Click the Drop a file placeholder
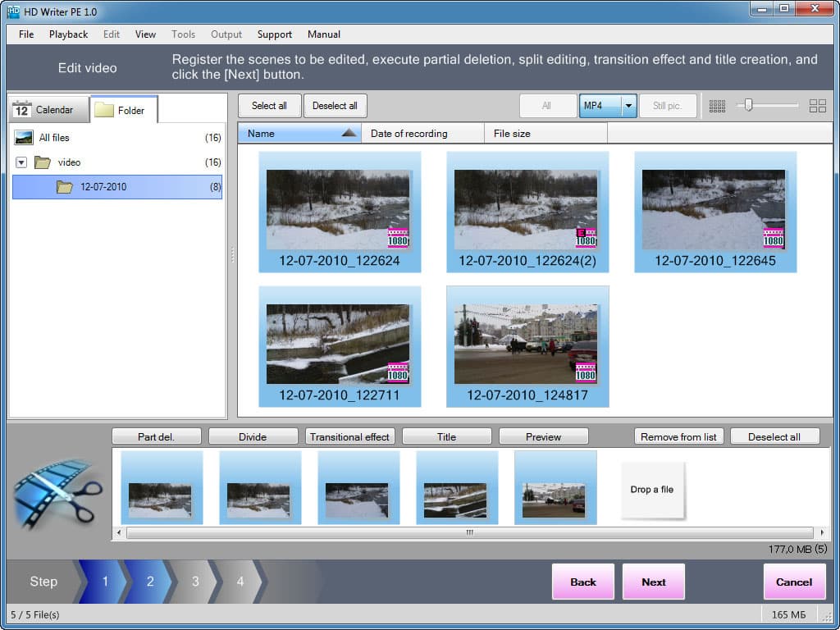The width and height of the screenshot is (840, 630). click(x=652, y=490)
